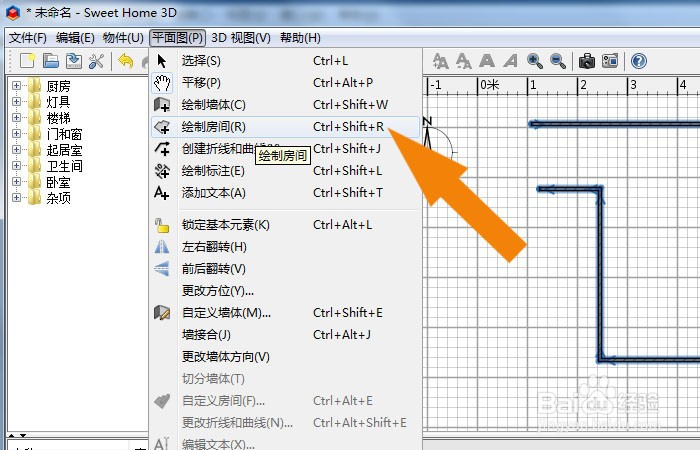This screenshot has width=700, height=450.
Task: Click the flip icon beside 前后翻转(V)
Action: [162, 269]
